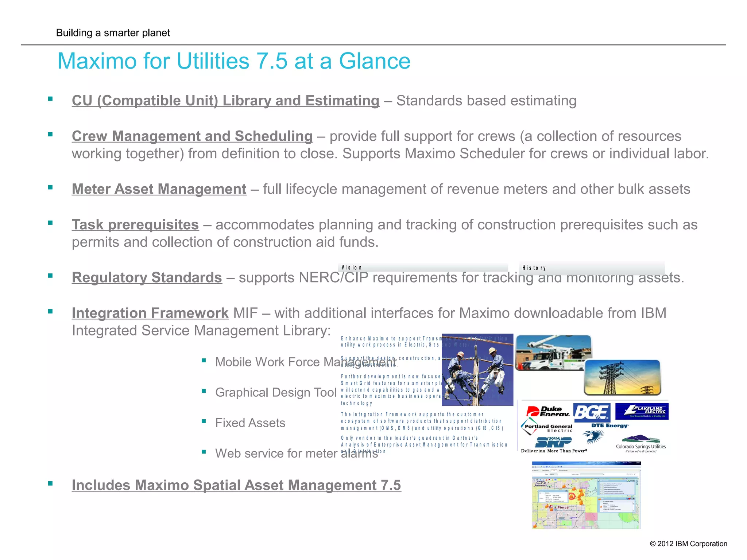
Task: Select the Vision tab header
Action: click(x=423, y=268)
